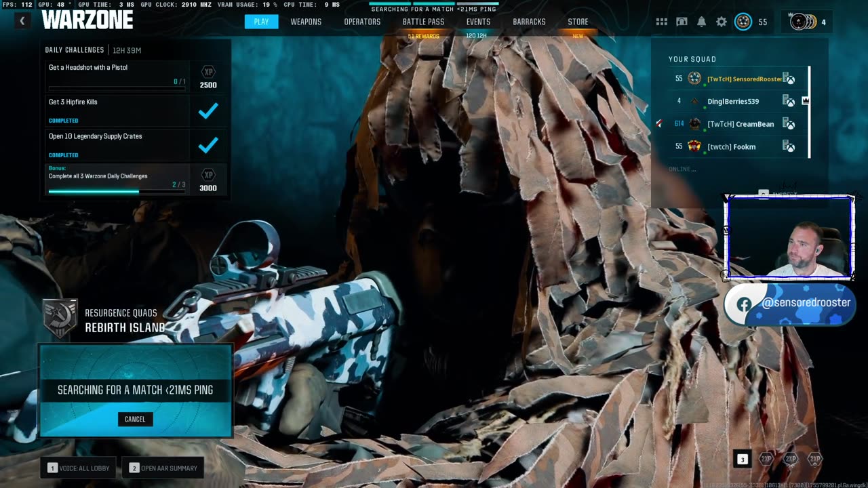Click the player rank emblem next to 55
Screen dimensions: 868x488
743,22
